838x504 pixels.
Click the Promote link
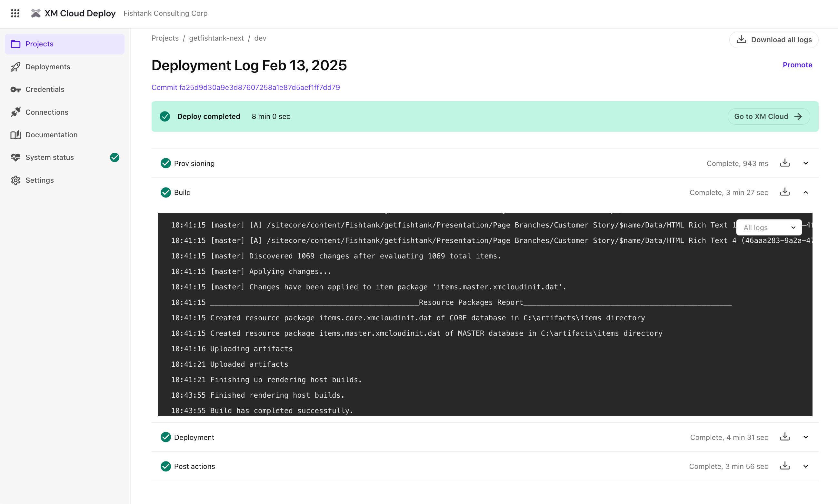point(797,64)
